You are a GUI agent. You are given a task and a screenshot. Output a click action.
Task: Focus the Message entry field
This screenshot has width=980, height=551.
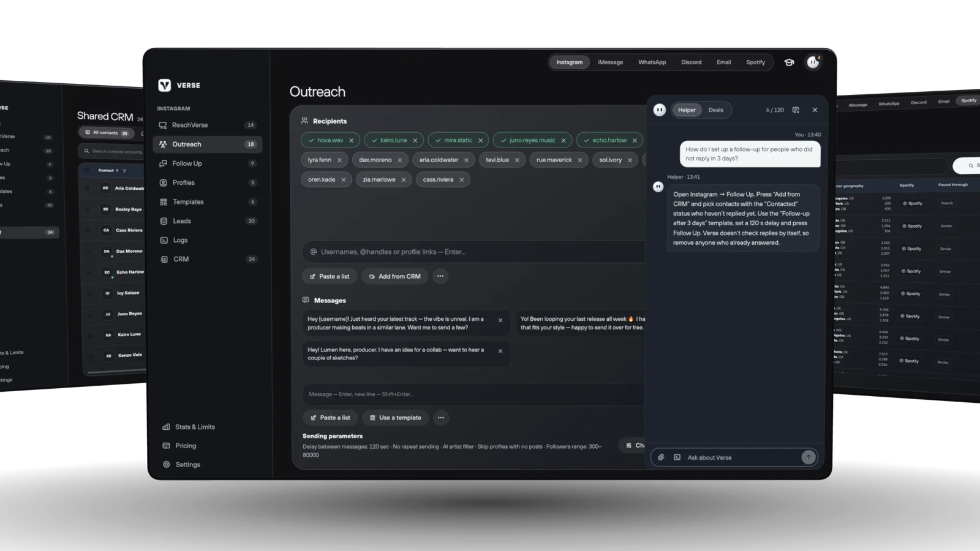coord(474,394)
